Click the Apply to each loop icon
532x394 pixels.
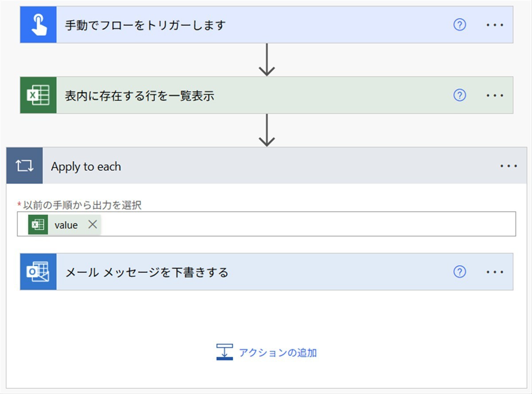(25, 166)
